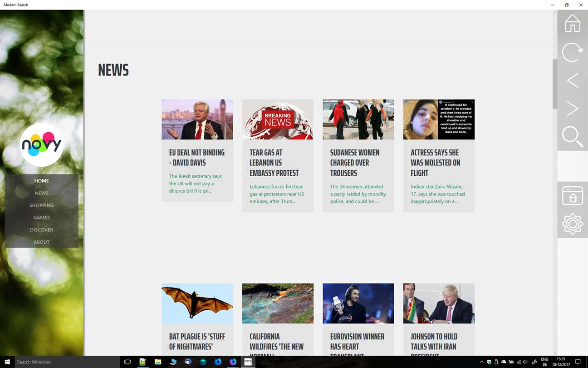Click the taskbar clock showing 15:35
The width and height of the screenshot is (588, 368).
561,362
